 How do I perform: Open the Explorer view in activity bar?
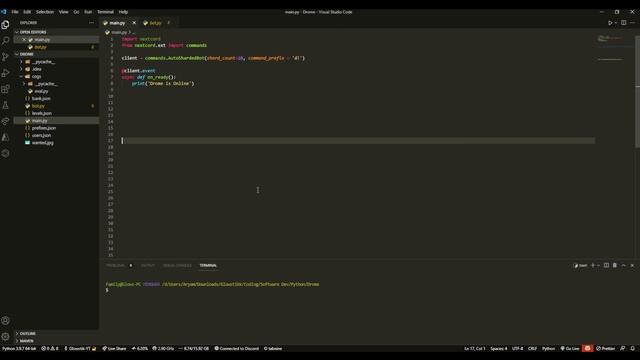click(x=5, y=25)
